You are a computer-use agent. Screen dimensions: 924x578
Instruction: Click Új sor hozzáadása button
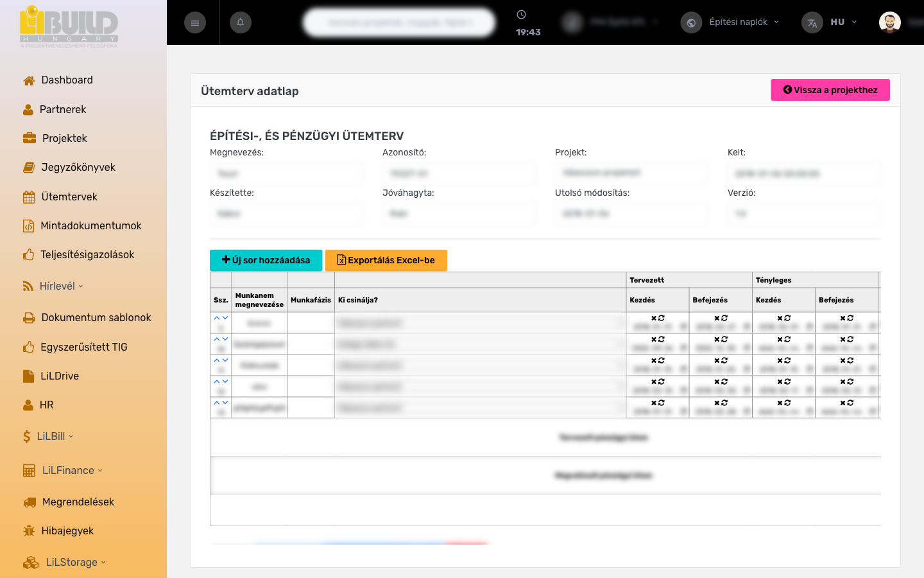[266, 260]
